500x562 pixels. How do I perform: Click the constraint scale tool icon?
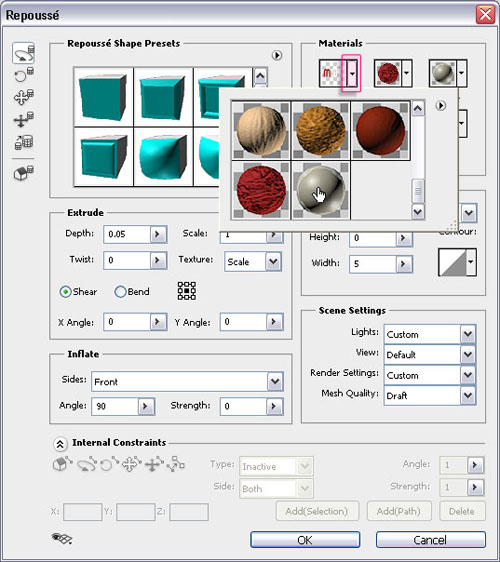pyautogui.click(x=176, y=464)
